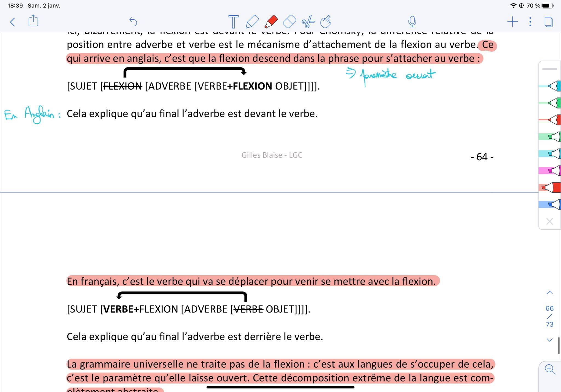Start audio recording with microphone
The height and width of the screenshot is (392, 561).
click(412, 22)
